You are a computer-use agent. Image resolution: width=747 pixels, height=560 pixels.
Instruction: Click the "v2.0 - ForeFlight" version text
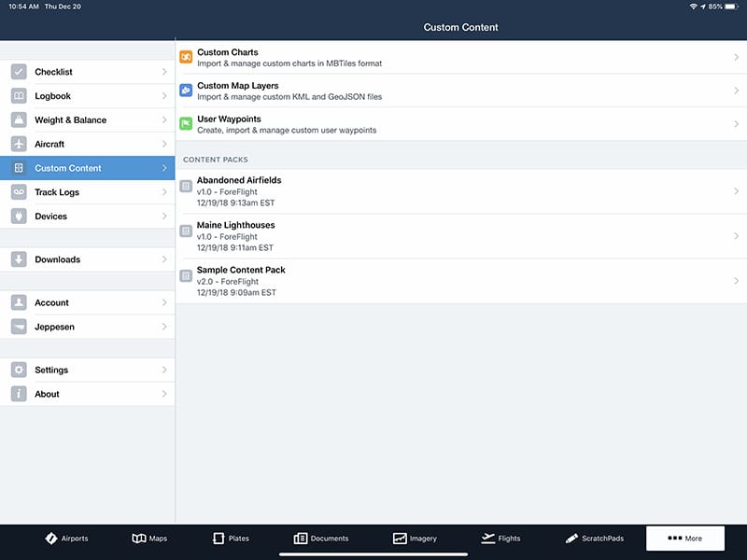click(228, 282)
